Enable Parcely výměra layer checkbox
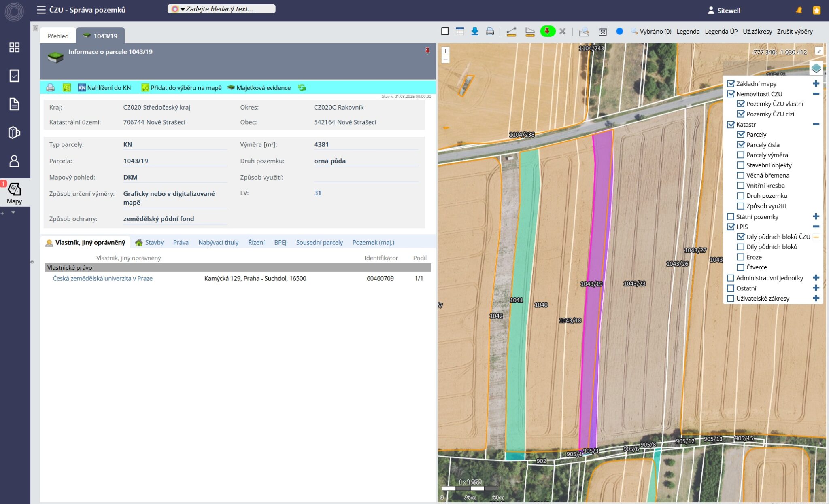This screenshot has width=829, height=504. click(x=740, y=155)
